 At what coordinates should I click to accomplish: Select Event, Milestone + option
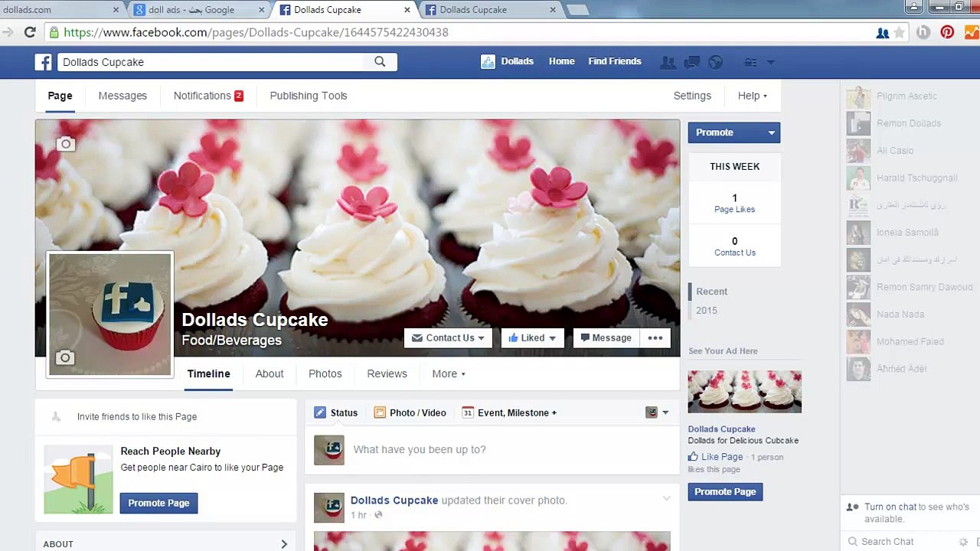[509, 412]
